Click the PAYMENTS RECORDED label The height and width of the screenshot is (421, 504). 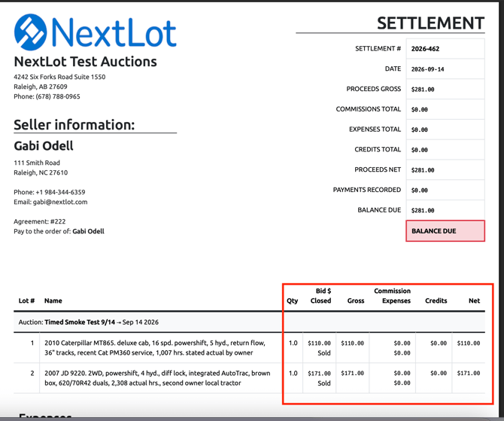tap(367, 190)
